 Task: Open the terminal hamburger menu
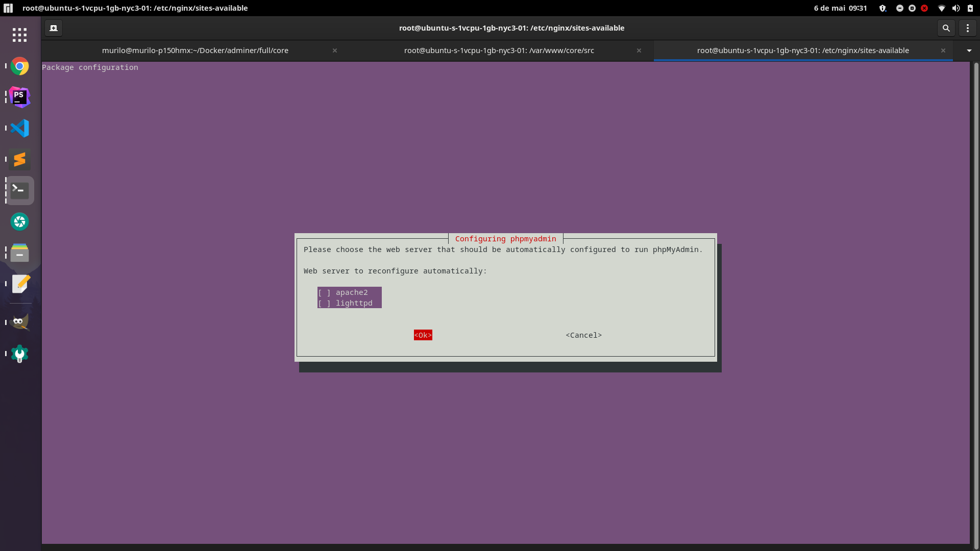coord(967,28)
